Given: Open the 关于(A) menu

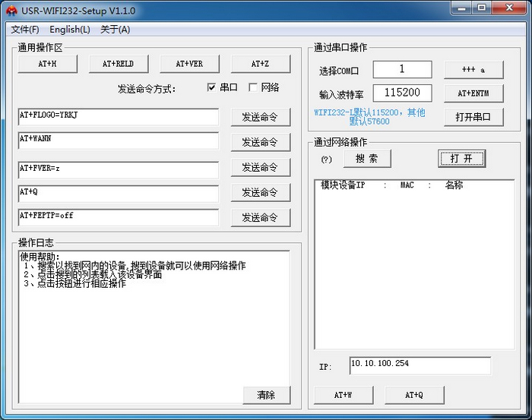Looking at the screenshot, I should coord(115,30).
